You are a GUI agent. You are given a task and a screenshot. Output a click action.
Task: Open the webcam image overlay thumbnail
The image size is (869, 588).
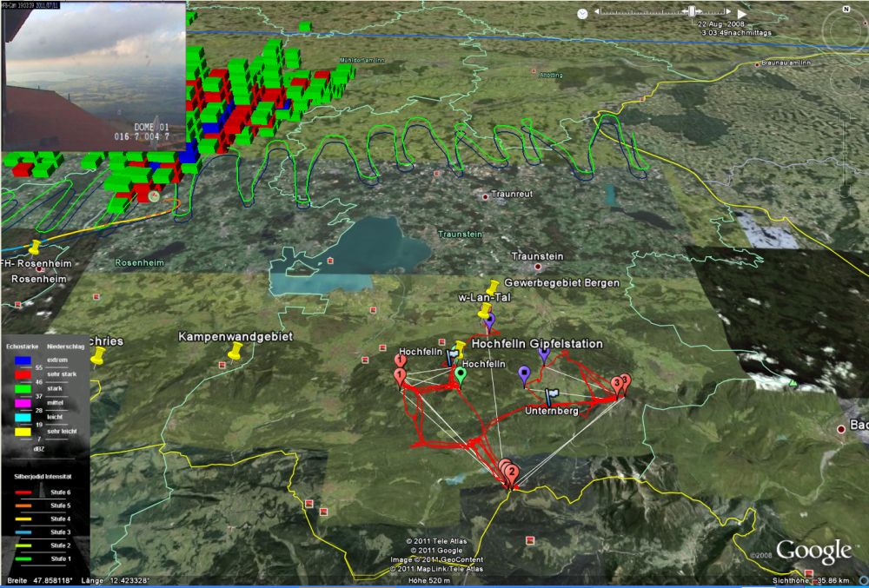click(x=93, y=77)
